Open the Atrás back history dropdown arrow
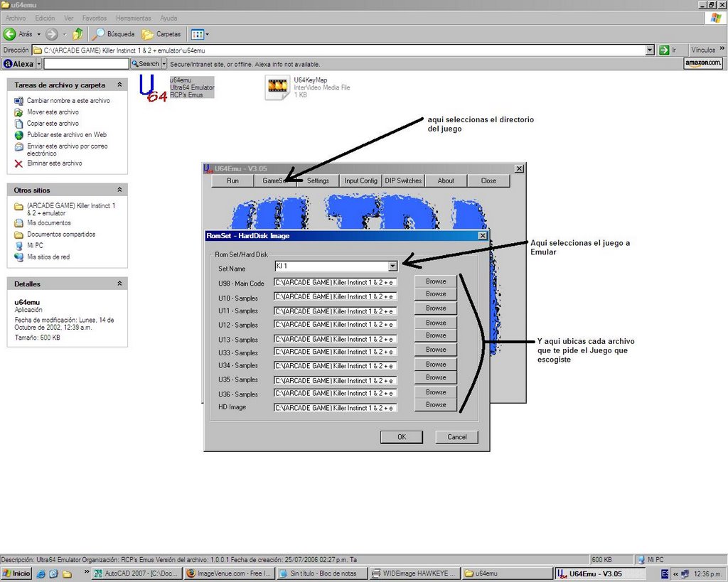Viewport: 728px width, 582px height. (39, 34)
